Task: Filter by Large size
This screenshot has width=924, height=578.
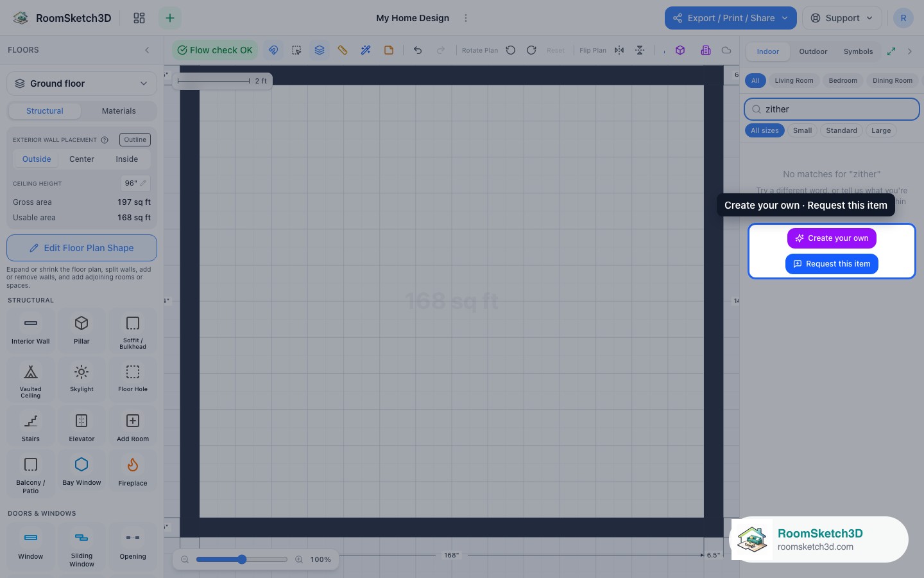Action: [881, 130]
